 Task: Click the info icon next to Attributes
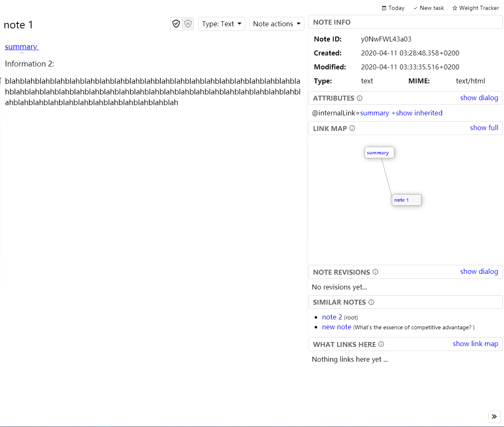coord(359,98)
